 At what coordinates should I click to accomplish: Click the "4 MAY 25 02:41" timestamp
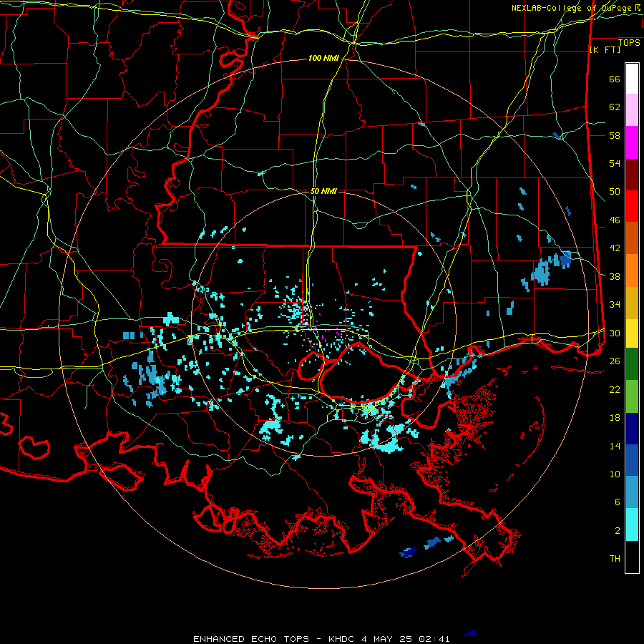(x=406, y=639)
